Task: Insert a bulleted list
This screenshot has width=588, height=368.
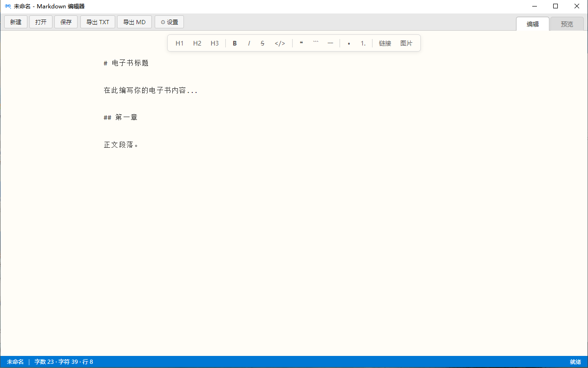Action: [349, 43]
